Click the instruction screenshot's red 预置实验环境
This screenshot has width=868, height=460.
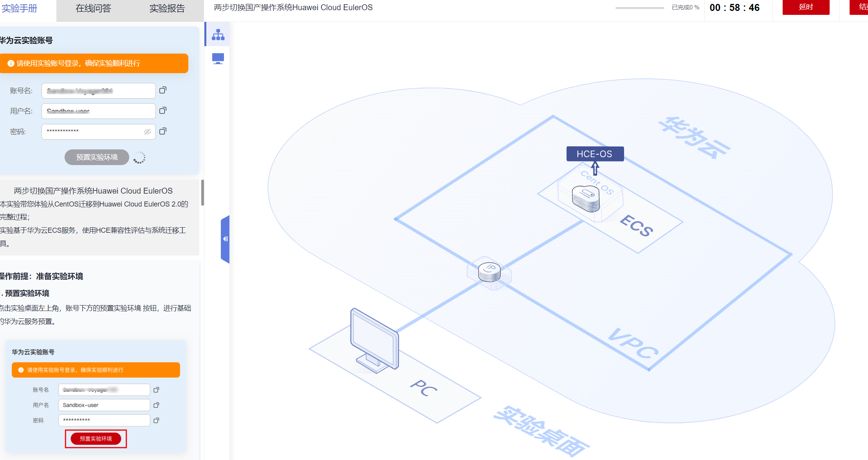coord(96,438)
